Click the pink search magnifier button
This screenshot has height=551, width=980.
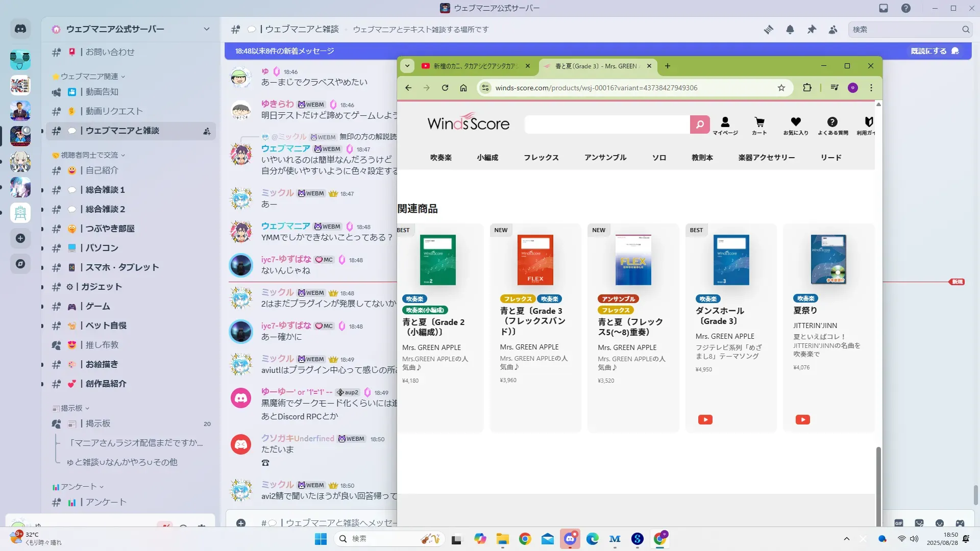[700, 124]
